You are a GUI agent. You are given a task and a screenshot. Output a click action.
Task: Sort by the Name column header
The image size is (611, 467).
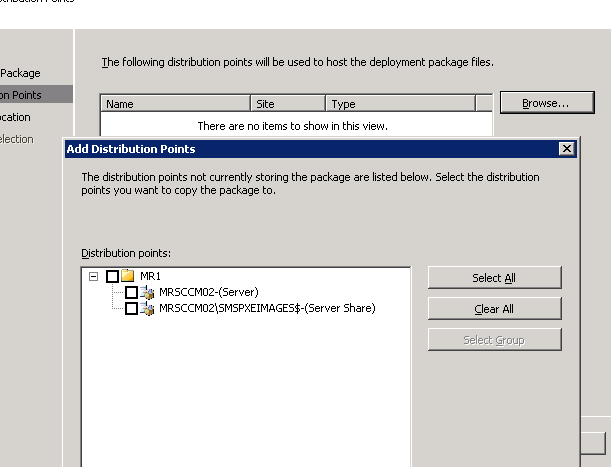click(x=175, y=104)
